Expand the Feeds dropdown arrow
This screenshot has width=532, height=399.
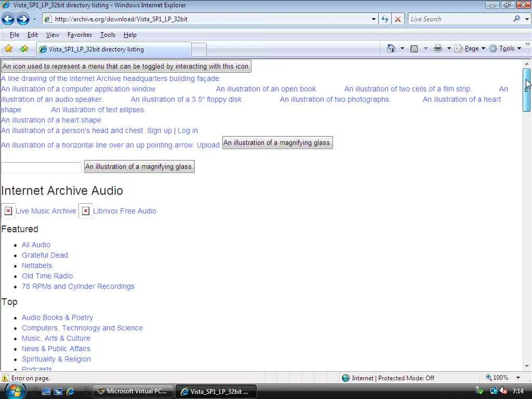click(425, 48)
